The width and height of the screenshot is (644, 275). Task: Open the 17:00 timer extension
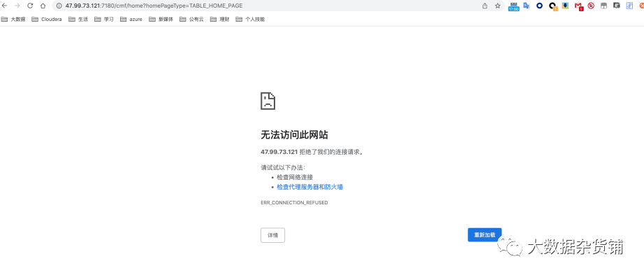pos(514,6)
